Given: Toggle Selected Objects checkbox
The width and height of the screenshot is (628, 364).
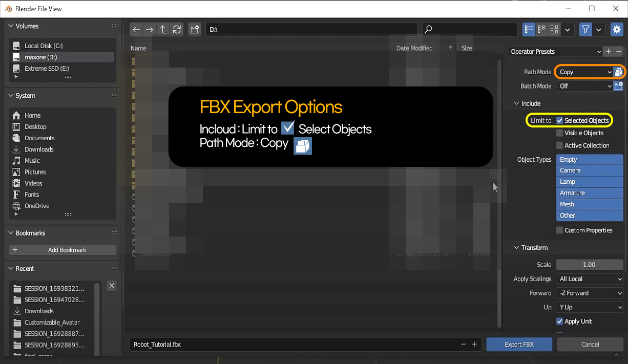Looking at the screenshot, I should point(559,121).
